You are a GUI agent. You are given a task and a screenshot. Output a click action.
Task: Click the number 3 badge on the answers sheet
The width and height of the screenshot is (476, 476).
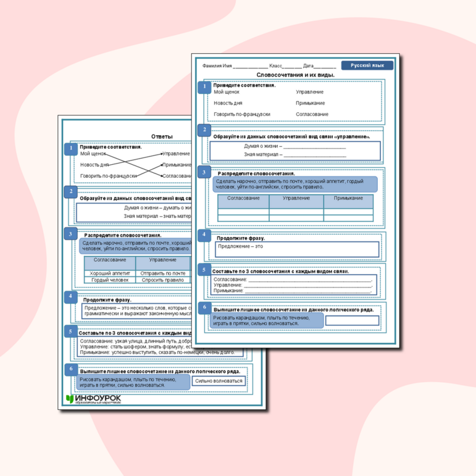pos(71,234)
